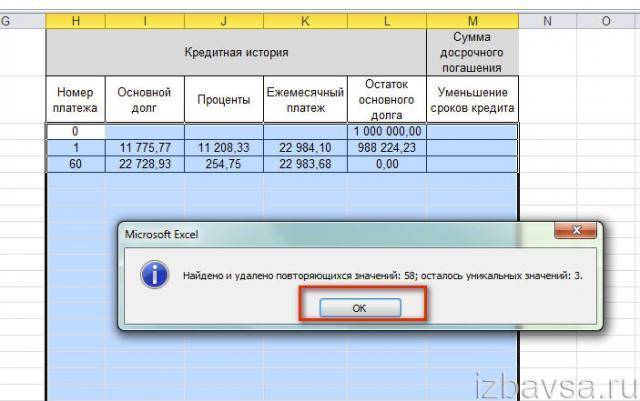Click the 'Кредитная история' merged header cell

(236, 51)
